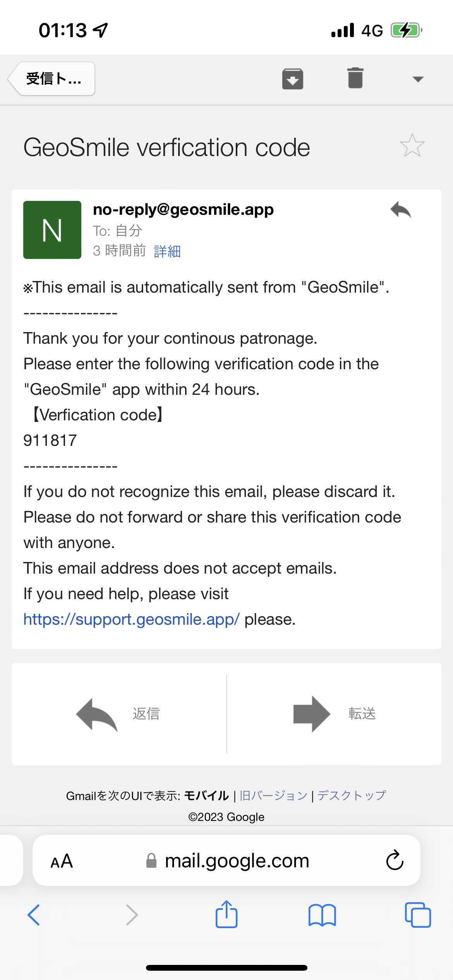Tap the 転送 forward button
Image resolution: width=453 pixels, height=980 pixels.
coord(334,714)
